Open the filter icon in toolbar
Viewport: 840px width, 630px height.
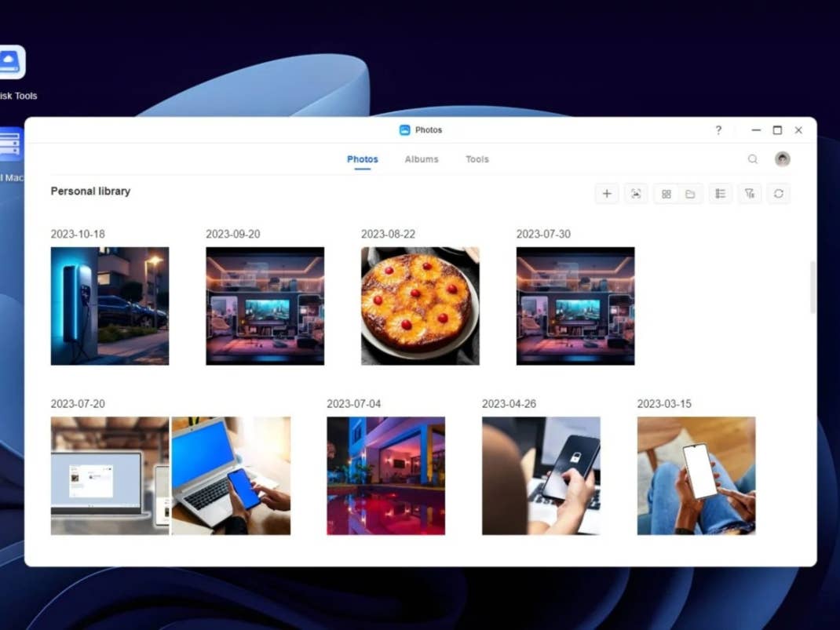(750, 194)
